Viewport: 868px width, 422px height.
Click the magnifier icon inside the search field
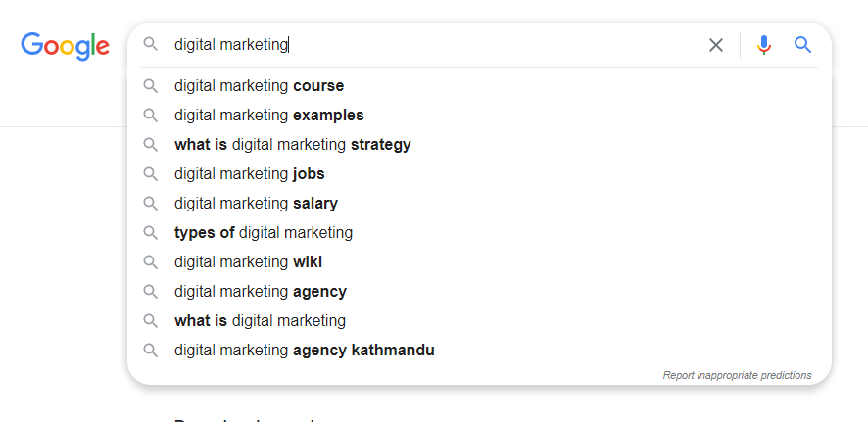(151, 44)
